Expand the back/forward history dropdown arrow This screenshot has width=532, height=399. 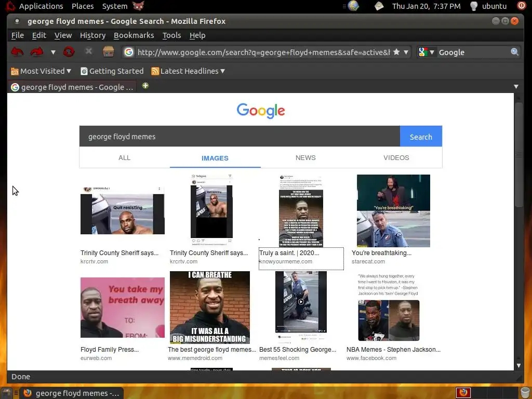click(x=53, y=52)
